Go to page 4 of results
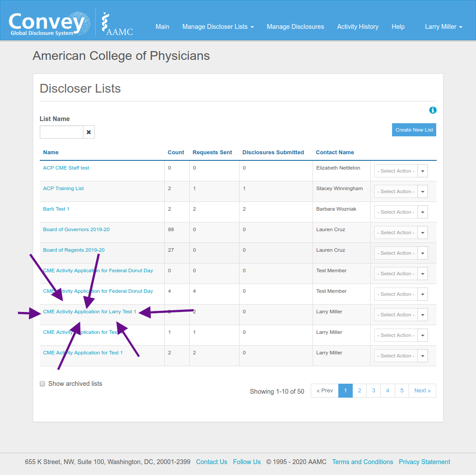 (388, 391)
